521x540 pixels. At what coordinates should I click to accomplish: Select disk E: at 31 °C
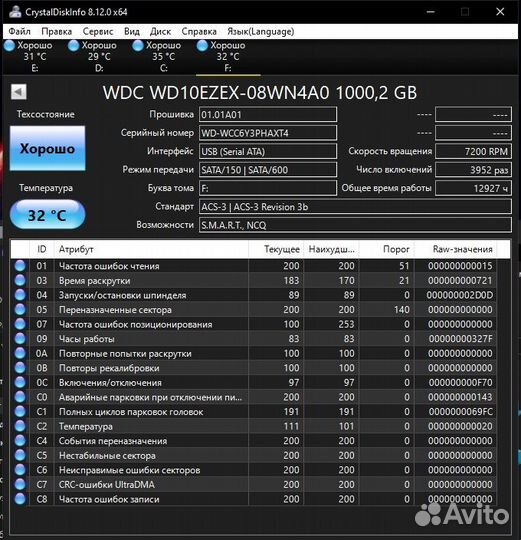[x=29, y=56]
